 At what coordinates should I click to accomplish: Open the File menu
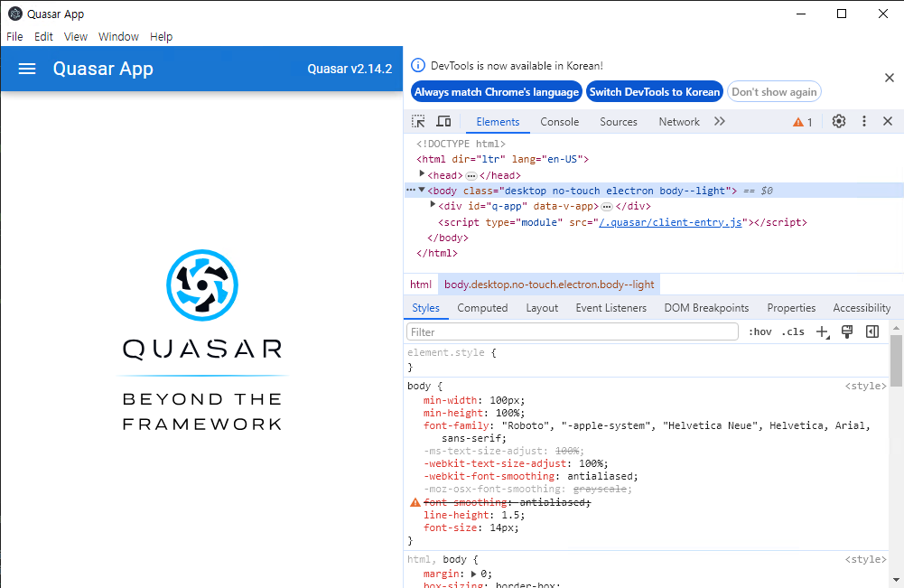14,37
